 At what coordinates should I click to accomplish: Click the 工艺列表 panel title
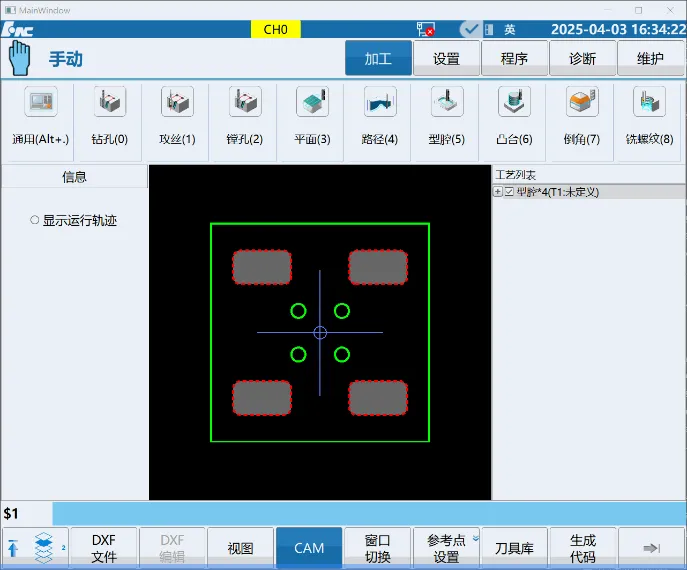pyautogui.click(x=516, y=175)
